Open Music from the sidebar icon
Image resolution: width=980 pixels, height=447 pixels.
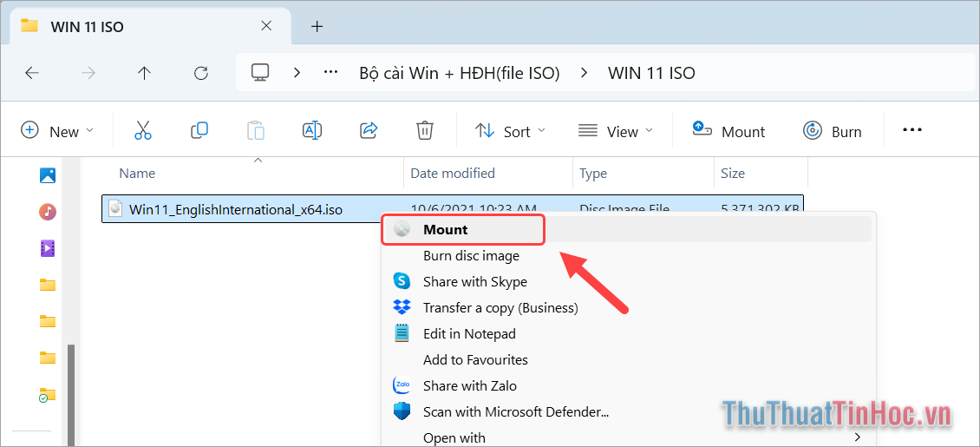point(48,212)
